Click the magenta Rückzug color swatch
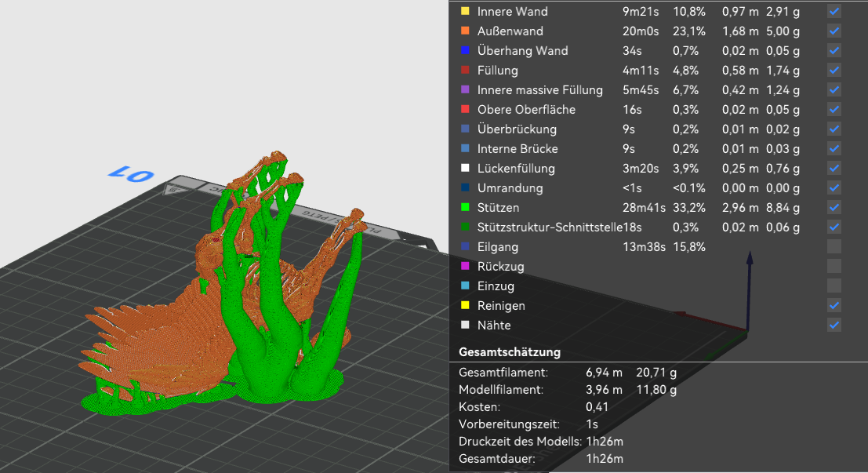 465,267
